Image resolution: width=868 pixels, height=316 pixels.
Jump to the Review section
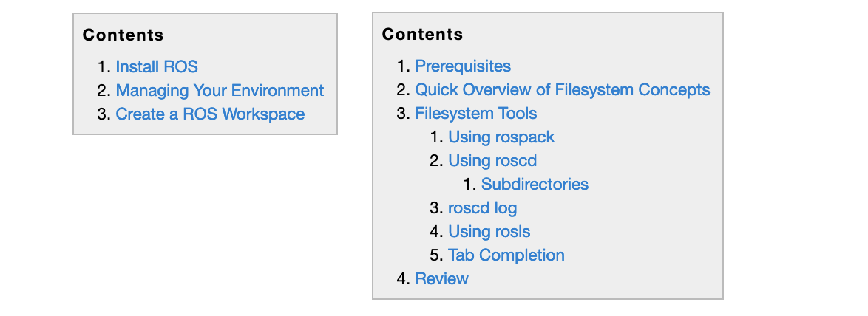(441, 278)
